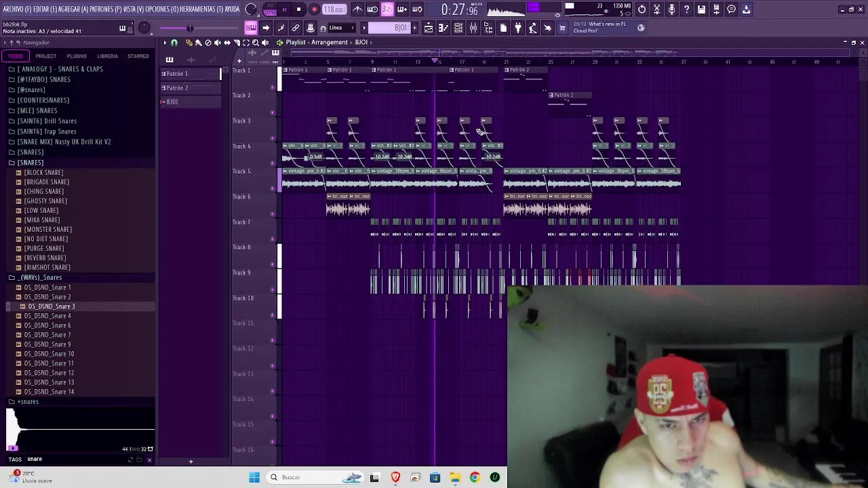Stop playback with the stop button
Viewport: 868px width, 488px height.
click(x=298, y=9)
